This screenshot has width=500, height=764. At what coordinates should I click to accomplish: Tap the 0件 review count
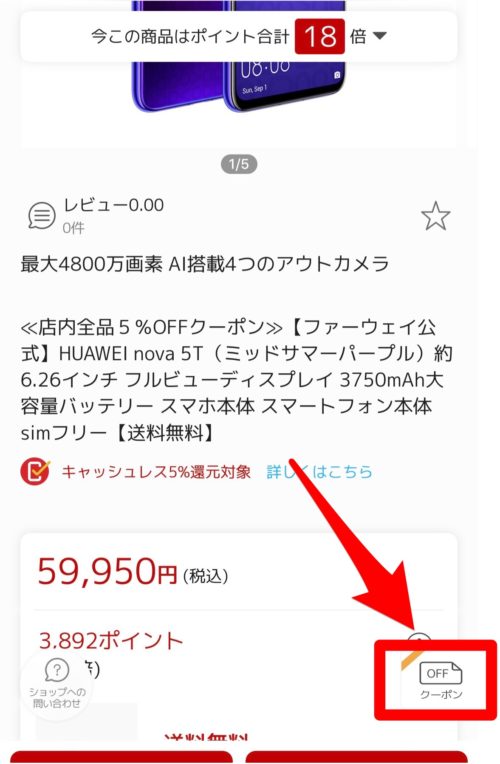[74, 228]
